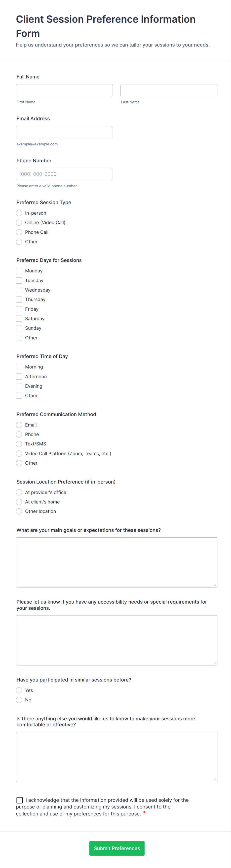Choose Video Call Platform communication option
Image resolution: width=231 pixels, height=868 pixels.
(x=19, y=453)
